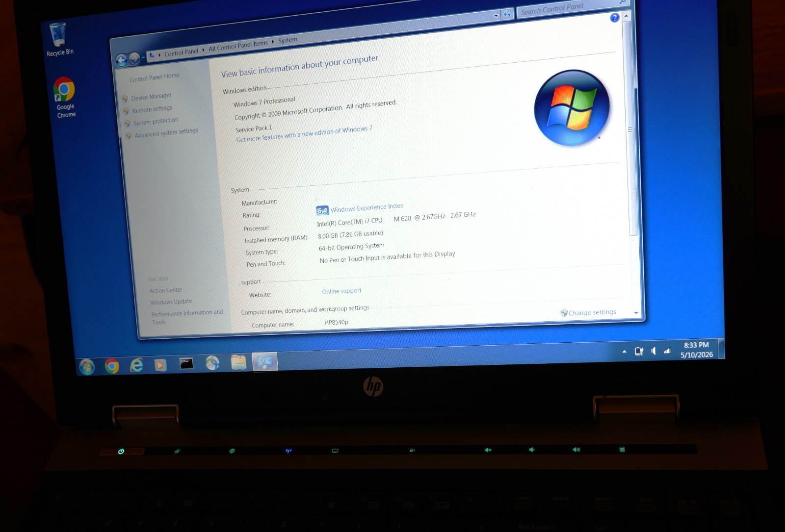The height and width of the screenshot is (532, 785).
Task: Open the Start menu orb
Action: click(x=87, y=366)
